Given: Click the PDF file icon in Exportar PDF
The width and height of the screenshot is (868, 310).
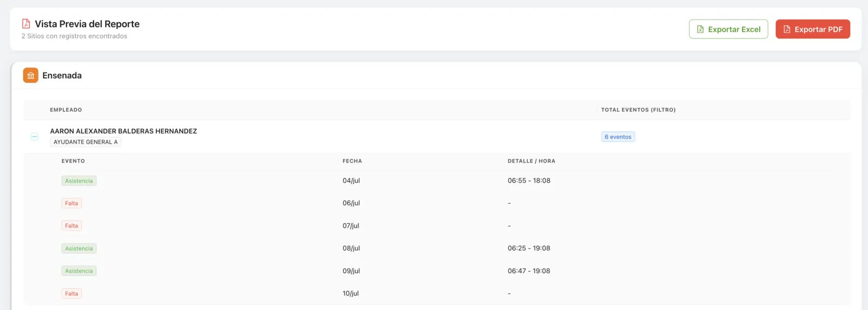Looking at the screenshot, I should 787,29.
